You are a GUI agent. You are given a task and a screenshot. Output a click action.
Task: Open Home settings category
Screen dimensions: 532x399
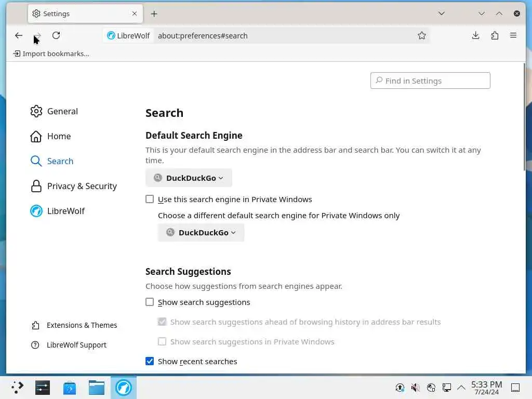click(50, 137)
